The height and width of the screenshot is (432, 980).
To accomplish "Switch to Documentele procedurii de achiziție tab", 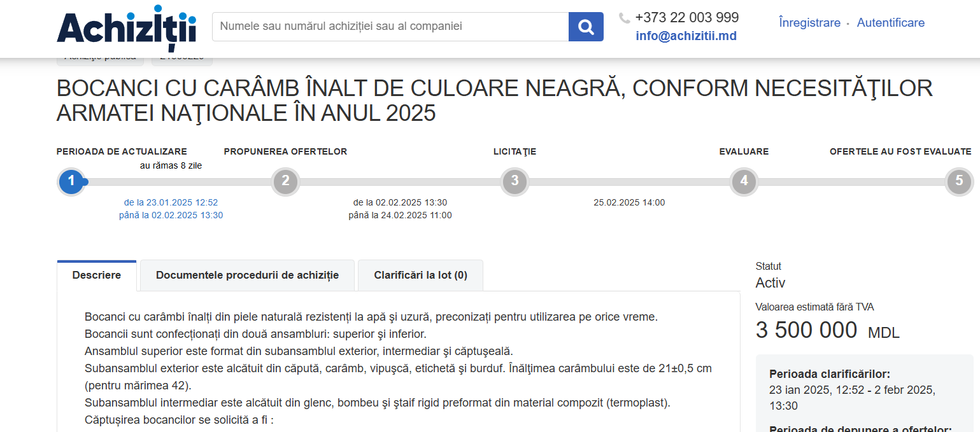I will pos(247,275).
